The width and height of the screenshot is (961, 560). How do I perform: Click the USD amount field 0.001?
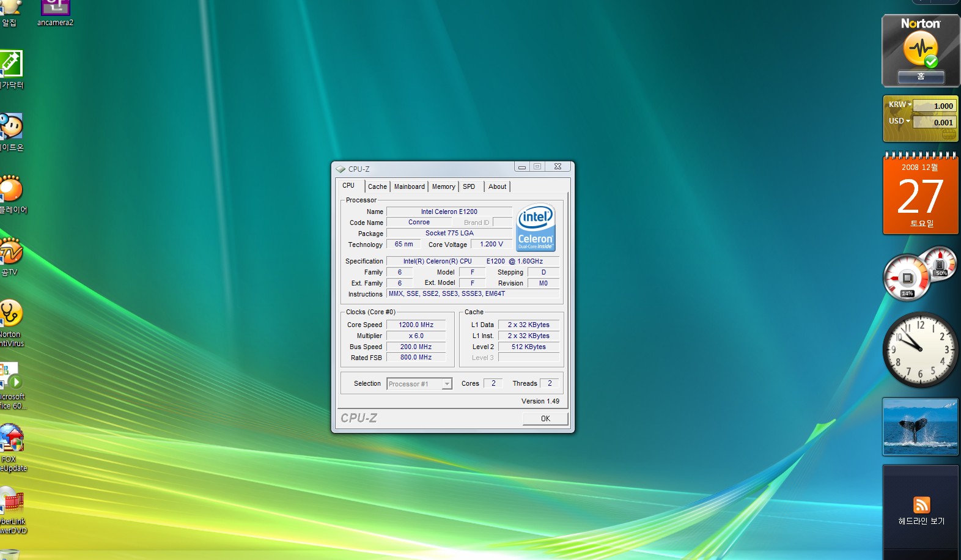point(934,122)
